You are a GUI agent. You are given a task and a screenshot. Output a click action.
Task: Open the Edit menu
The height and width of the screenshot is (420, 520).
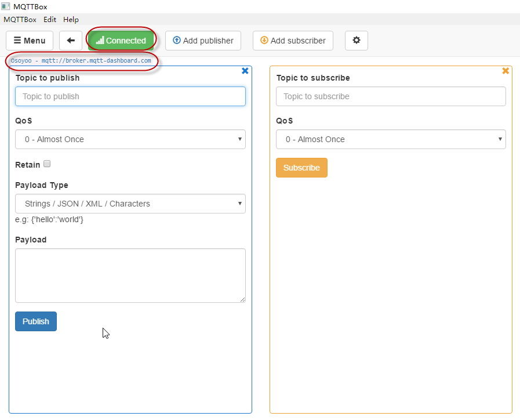click(x=50, y=19)
